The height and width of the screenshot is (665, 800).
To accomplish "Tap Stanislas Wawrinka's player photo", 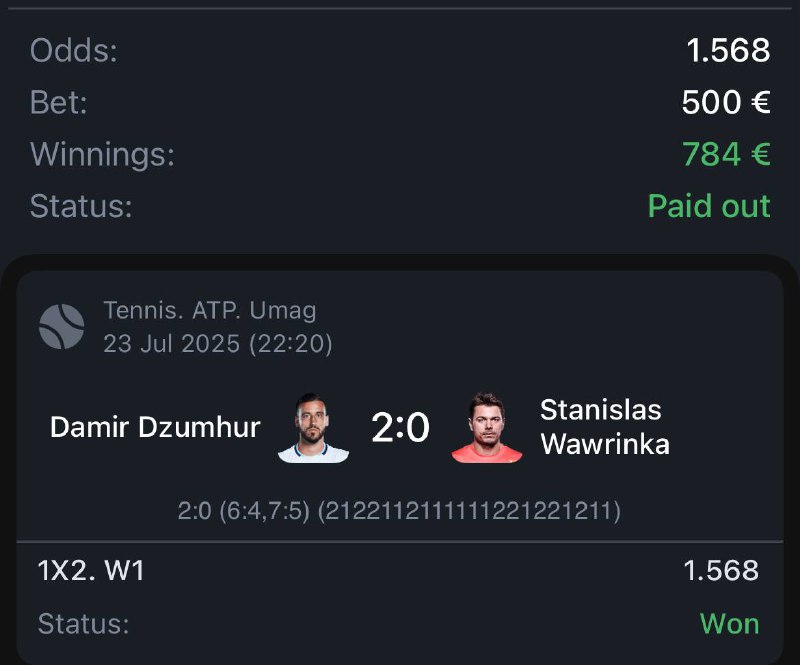I will (x=486, y=428).
